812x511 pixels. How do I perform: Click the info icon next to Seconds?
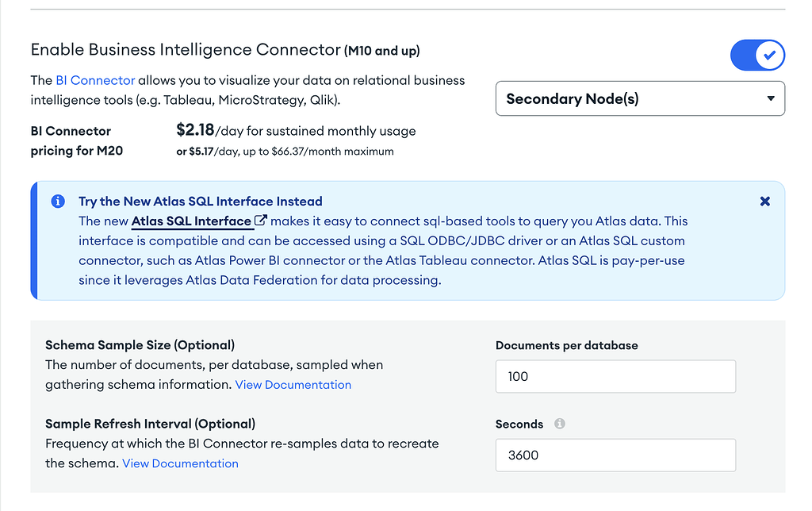coord(560,424)
